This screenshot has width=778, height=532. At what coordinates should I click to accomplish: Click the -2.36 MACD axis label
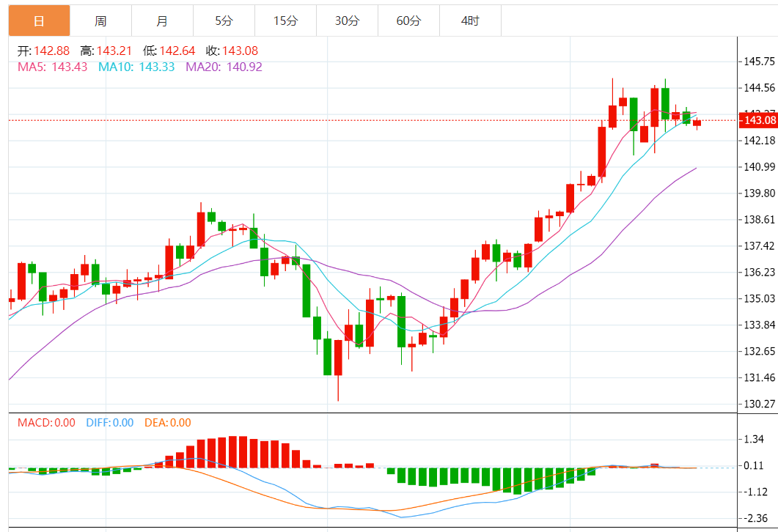(756, 518)
